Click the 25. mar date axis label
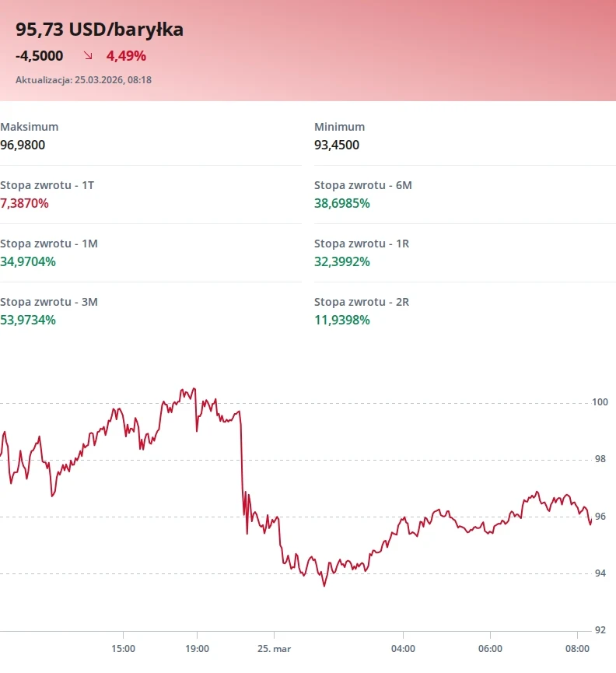The height and width of the screenshot is (673, 616). tap(275, 648)
